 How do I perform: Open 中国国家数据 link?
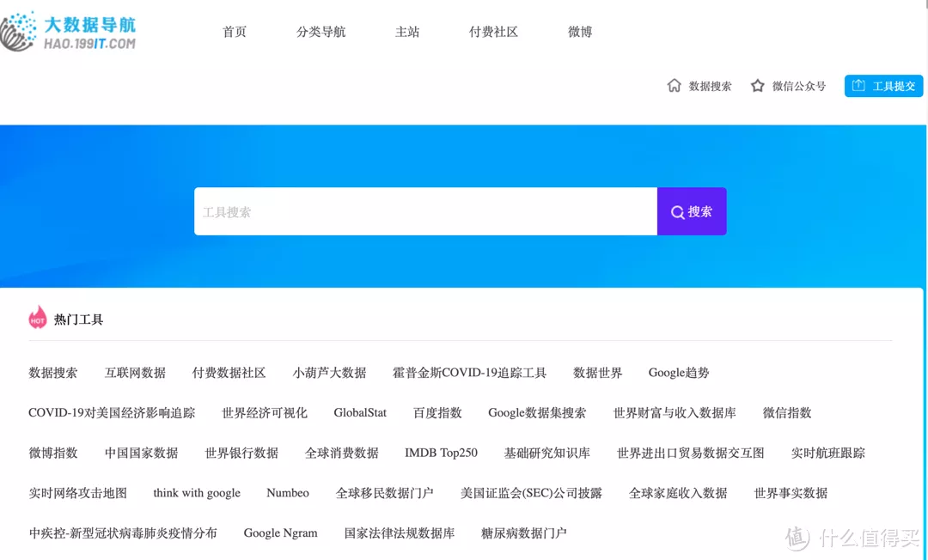142,453
